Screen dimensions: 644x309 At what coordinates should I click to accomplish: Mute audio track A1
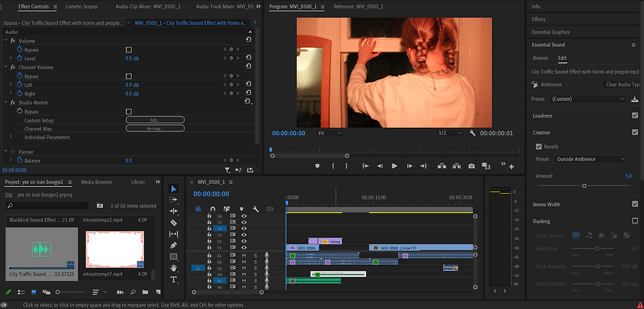[244, 255]
